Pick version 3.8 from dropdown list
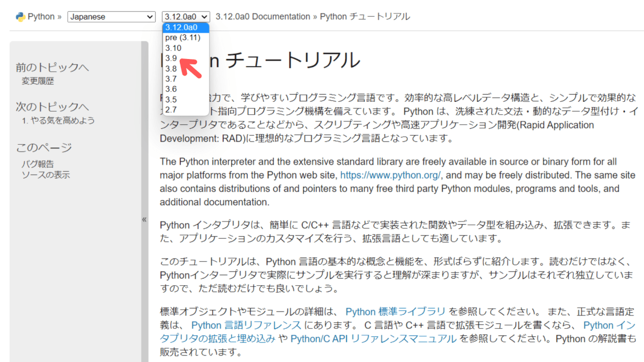Image resolution: width=644 pixels, height=362 pixels. [x=186, y=69]
